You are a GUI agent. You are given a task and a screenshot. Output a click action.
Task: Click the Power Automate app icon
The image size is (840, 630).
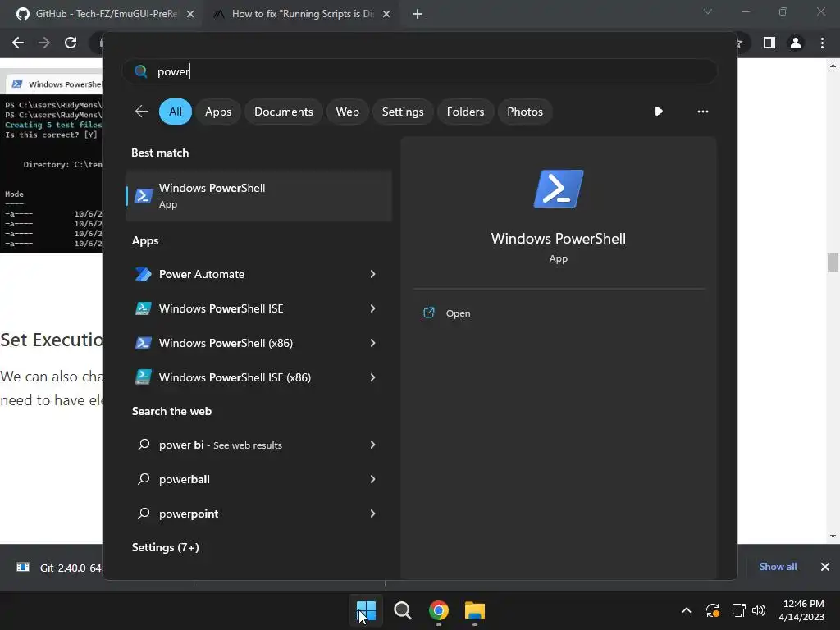click(x=143, y=274)
